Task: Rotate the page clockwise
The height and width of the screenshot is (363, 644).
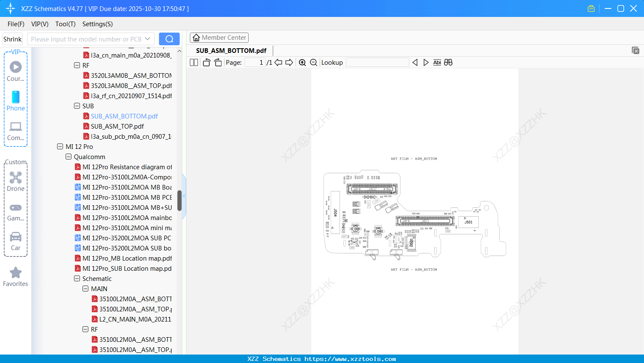Action: coord(217,62)
